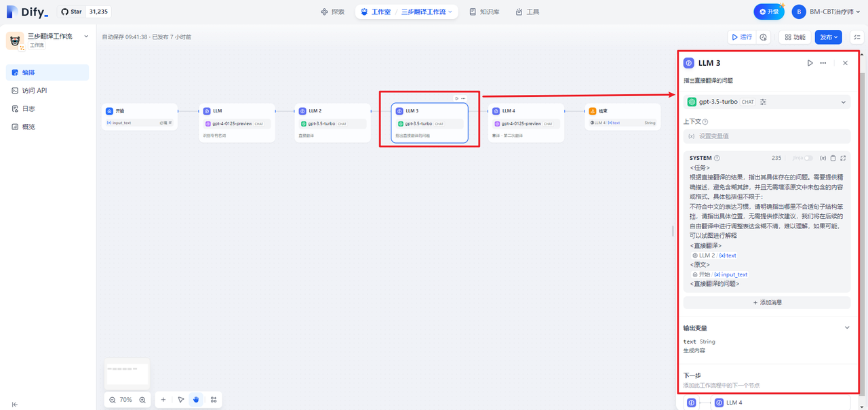Select the LLM node using gpt-4-0125-preview
The width and height of the screenshot is (868, 410).
(237, 123)
